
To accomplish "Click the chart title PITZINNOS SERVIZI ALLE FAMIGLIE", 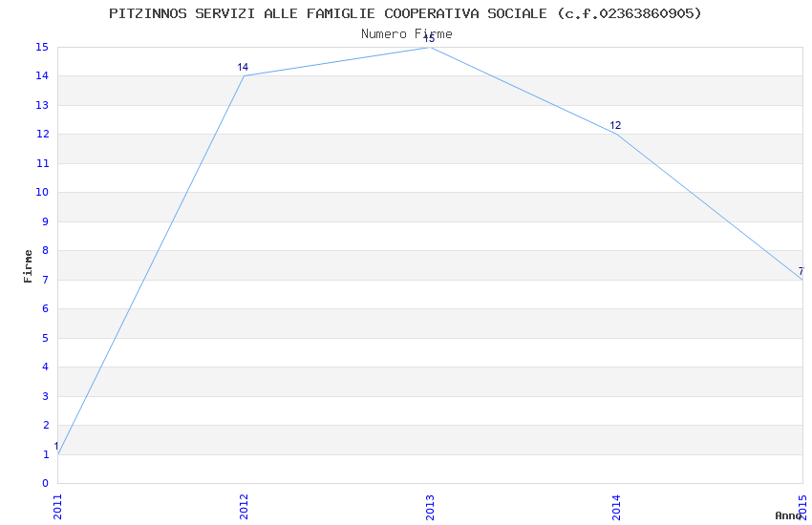I will click(405, 13).
